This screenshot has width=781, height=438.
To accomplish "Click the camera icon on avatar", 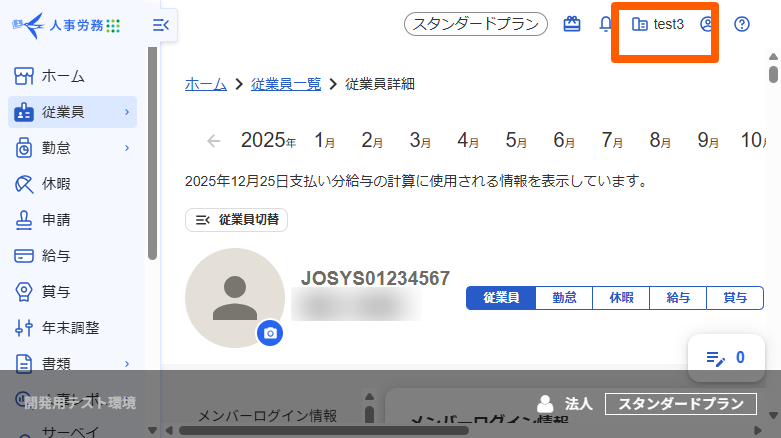I will click(x=269, y=333).
